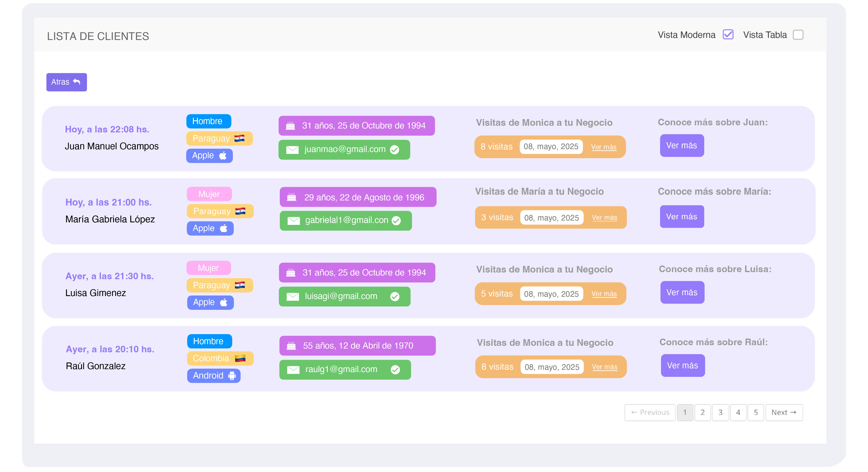Click the return arrow icon on Atras

[x=77, y=82]
